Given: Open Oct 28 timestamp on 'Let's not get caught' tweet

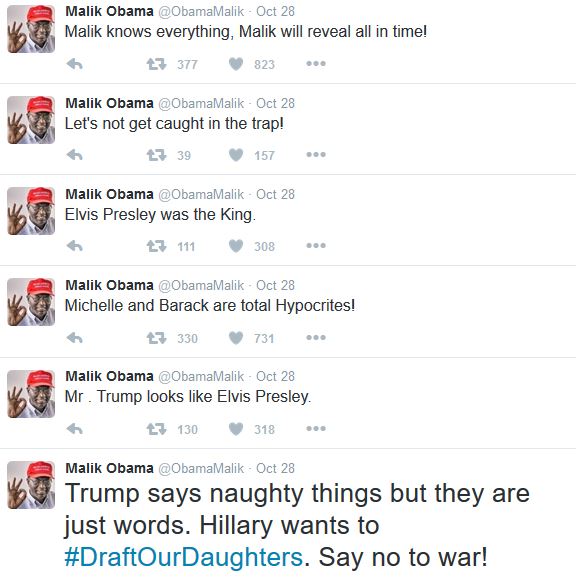Looking at the screenshot, I should pyautogui.click(x=275, y=103).
